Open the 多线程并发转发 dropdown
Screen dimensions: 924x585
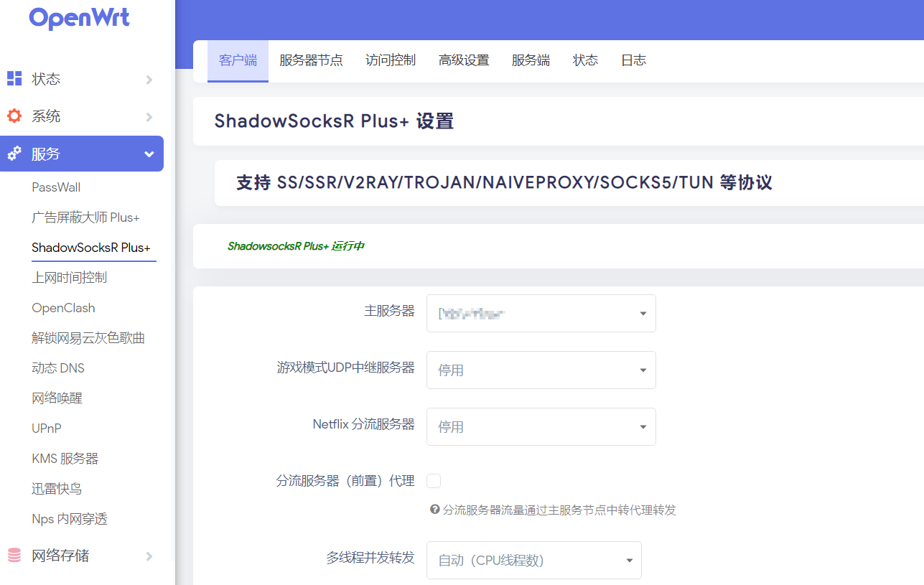click(x=534, y=560)
